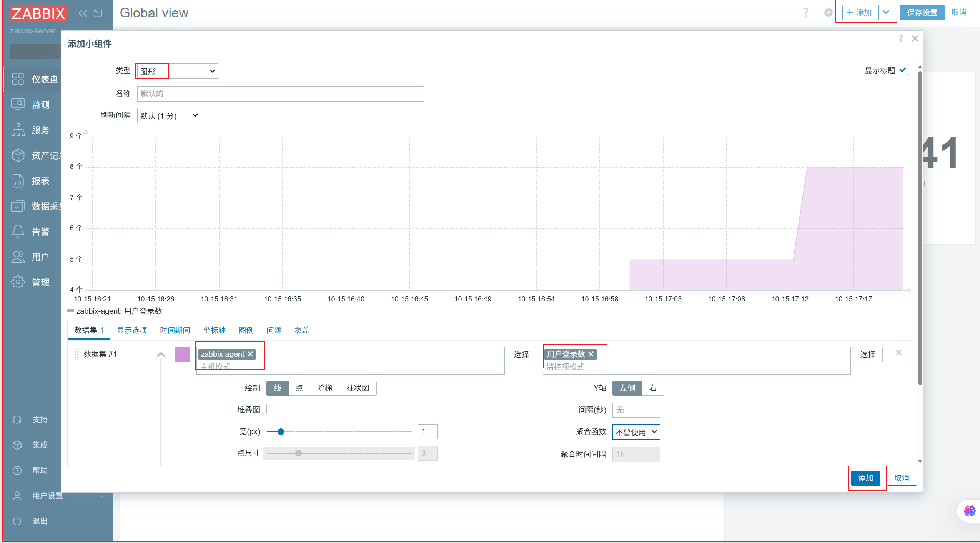Open the 刷新间隔 dropdown

(169, 115)
